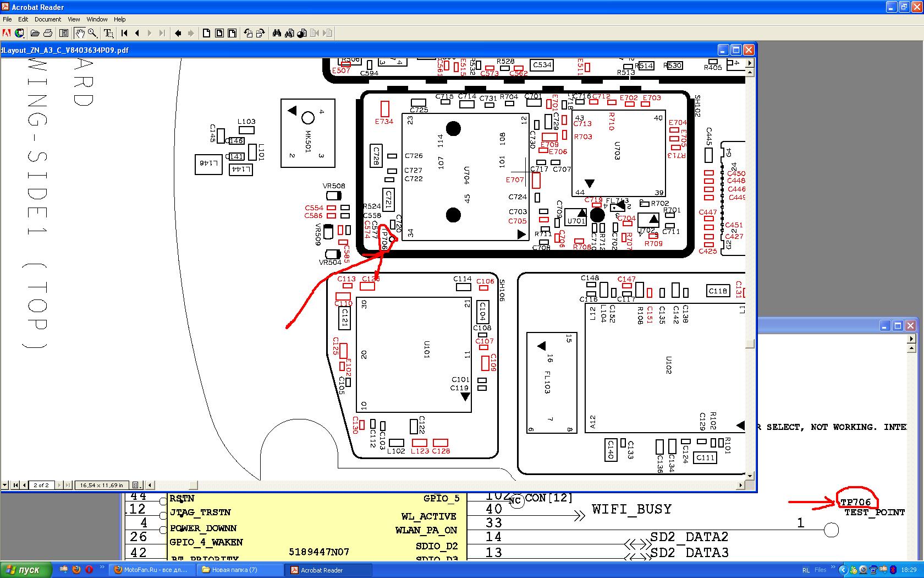Set Fit Width page view
The image size is (924, 578).
tap(232, 33)
